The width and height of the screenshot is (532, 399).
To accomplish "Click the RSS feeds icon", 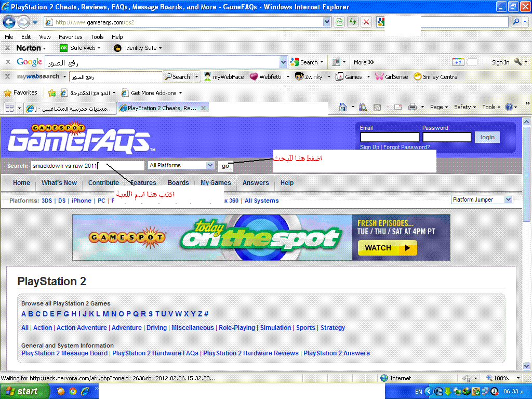I will tap(377, 107).
